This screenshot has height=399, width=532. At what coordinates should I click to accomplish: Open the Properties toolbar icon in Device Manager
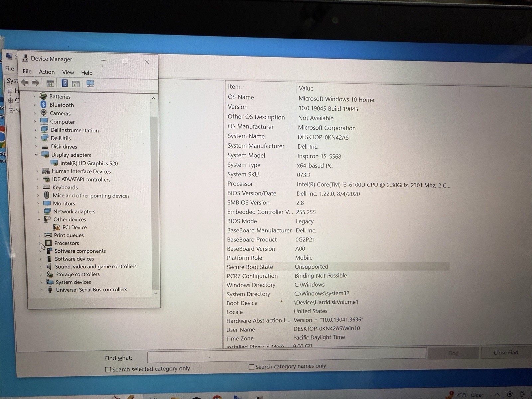(50, 83)
